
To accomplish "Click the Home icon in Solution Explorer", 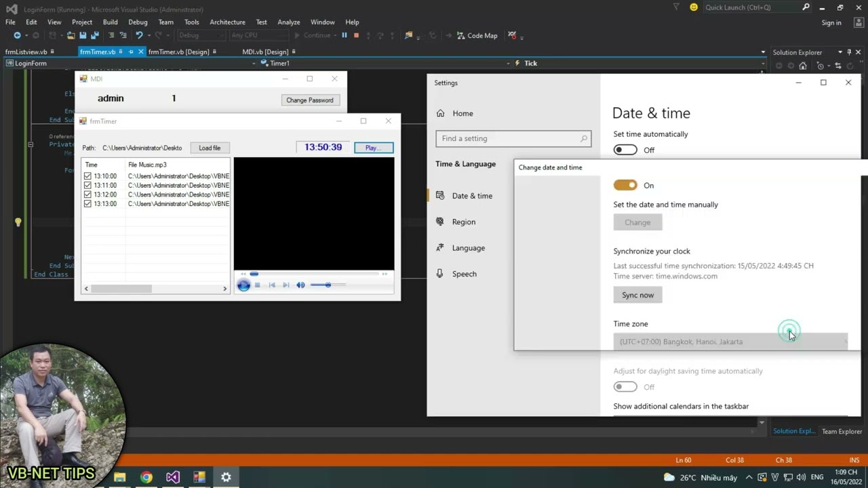I will [x=803, y=66].
